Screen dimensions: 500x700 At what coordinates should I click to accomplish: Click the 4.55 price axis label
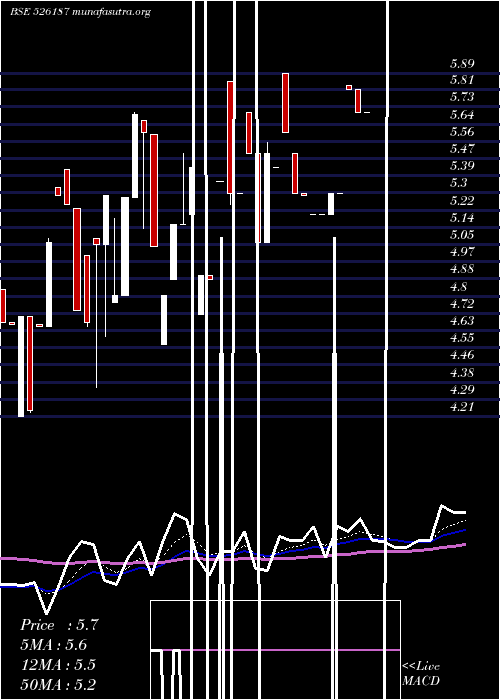pyautogui.click(x=462, y=338)
